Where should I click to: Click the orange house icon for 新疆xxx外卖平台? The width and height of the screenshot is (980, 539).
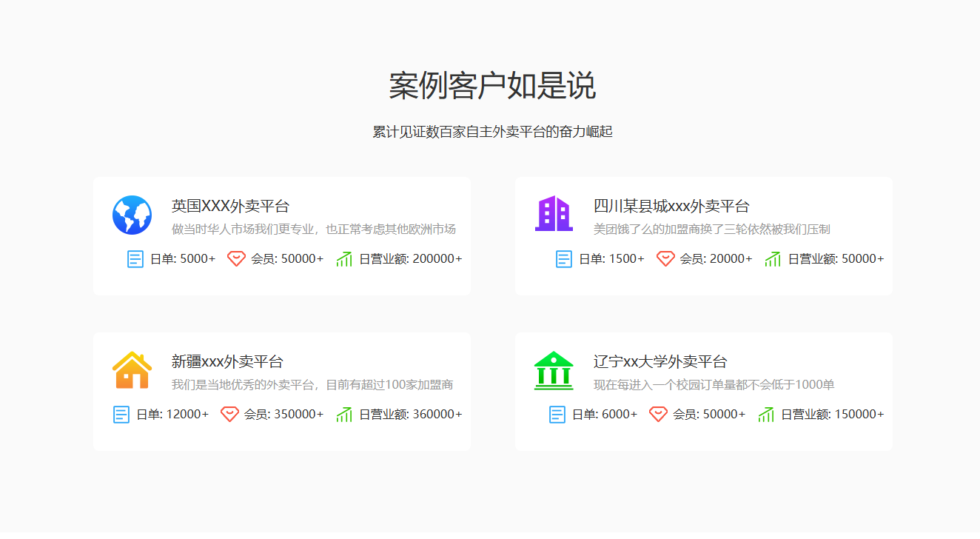pyautogui.click(x=132, y=369)
